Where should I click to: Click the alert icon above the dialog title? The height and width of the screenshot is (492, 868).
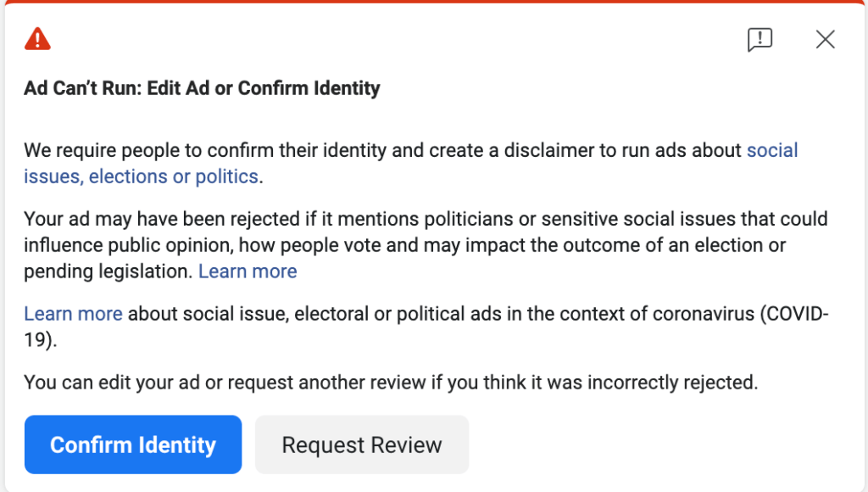(37, 38)
